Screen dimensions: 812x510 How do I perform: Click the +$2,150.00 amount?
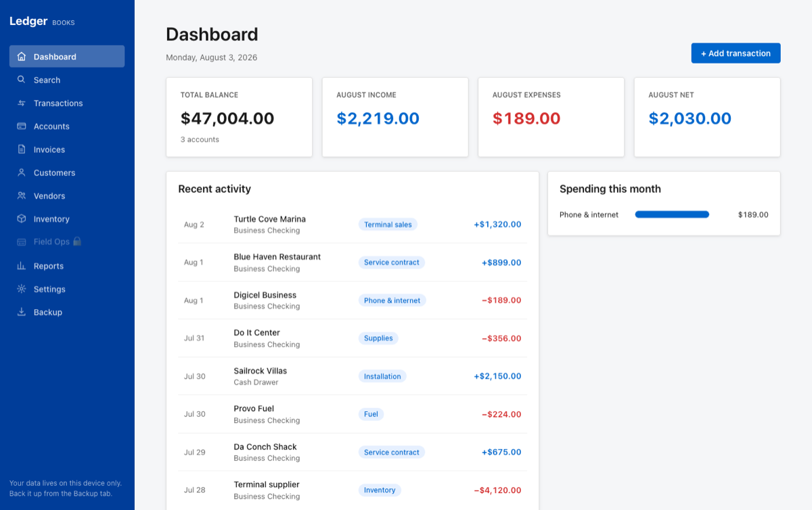pyautogui.click(x=497, y=376)
